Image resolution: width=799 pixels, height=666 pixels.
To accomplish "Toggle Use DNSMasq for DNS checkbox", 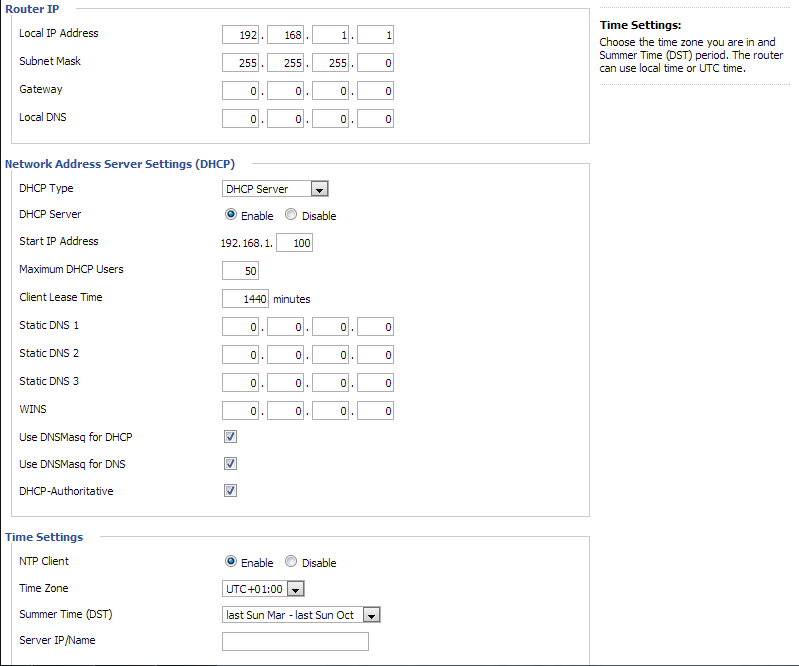I will tap(230, 464).
